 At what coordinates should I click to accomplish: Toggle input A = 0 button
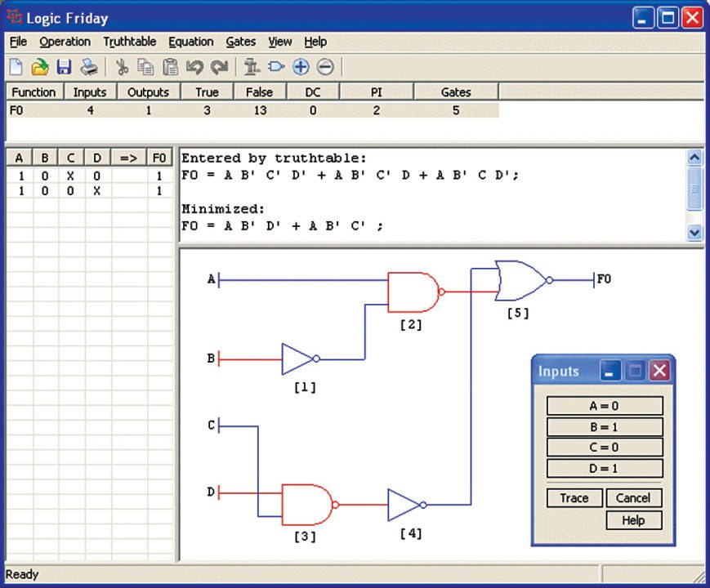click(x=604, y=406)
